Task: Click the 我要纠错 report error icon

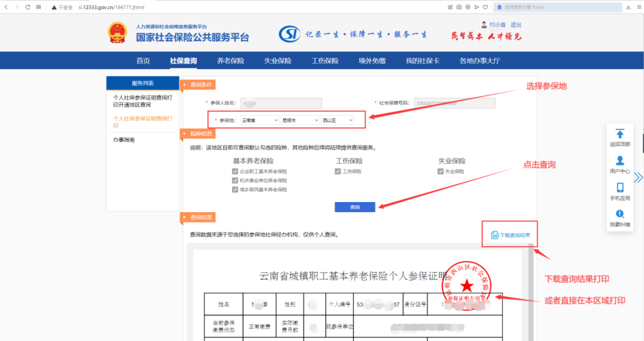Action: click(x=620, y=214)
